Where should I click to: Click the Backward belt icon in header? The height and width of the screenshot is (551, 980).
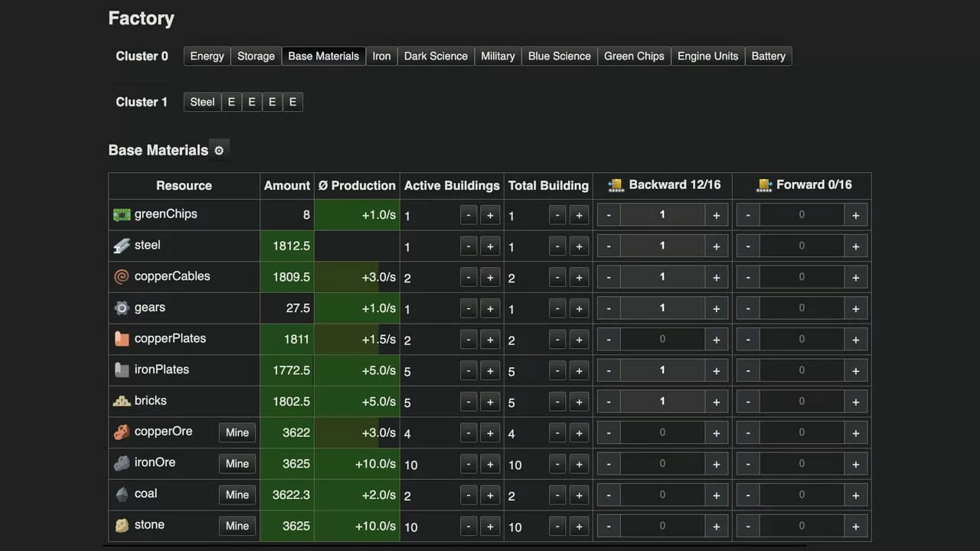click(616, 185)
